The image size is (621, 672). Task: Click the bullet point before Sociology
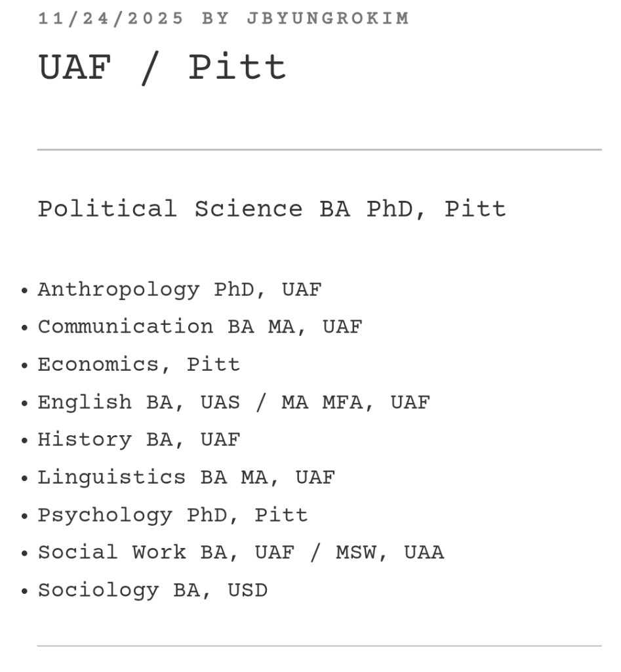point(25,591)
